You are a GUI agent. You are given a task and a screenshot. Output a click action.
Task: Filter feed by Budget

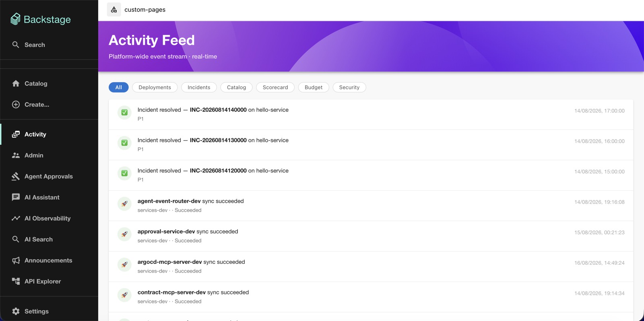(314, 87)
